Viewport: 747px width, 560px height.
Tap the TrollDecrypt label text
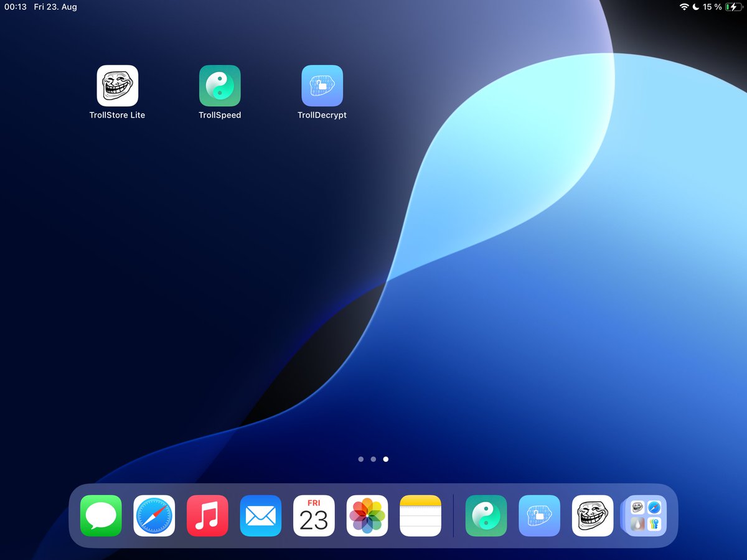[x=322, y=115]
